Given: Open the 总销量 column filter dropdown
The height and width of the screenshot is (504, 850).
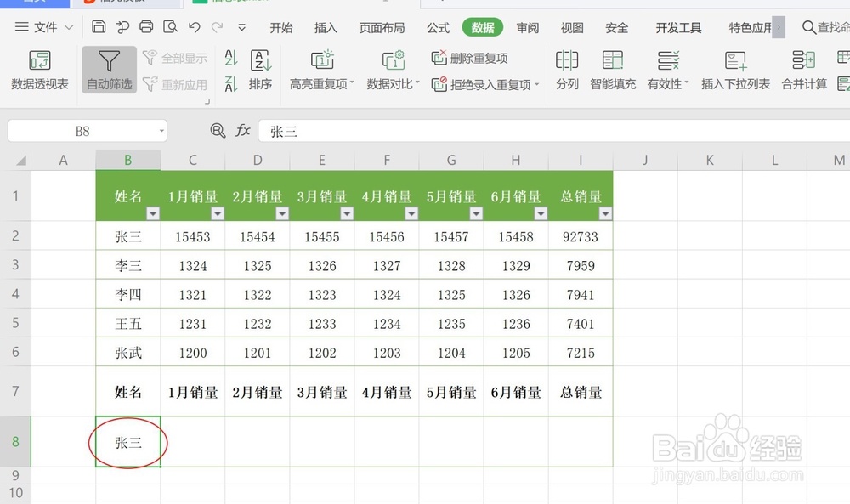Looking at the screenshot, I should [x=605, y=214].
